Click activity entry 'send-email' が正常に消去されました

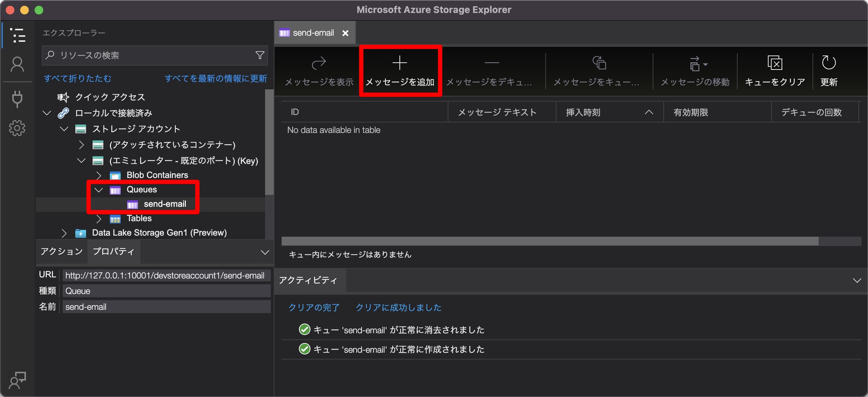399,330
